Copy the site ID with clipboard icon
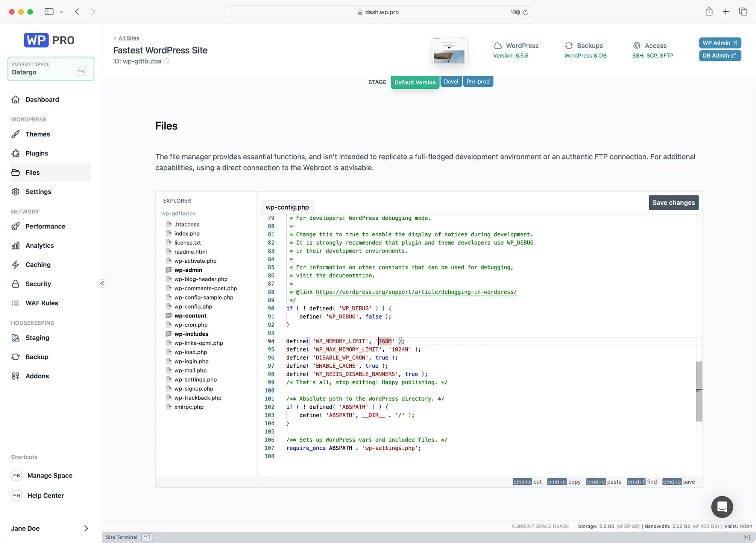Viewport: 756px width, 543px height. click(x=166, y=61)
